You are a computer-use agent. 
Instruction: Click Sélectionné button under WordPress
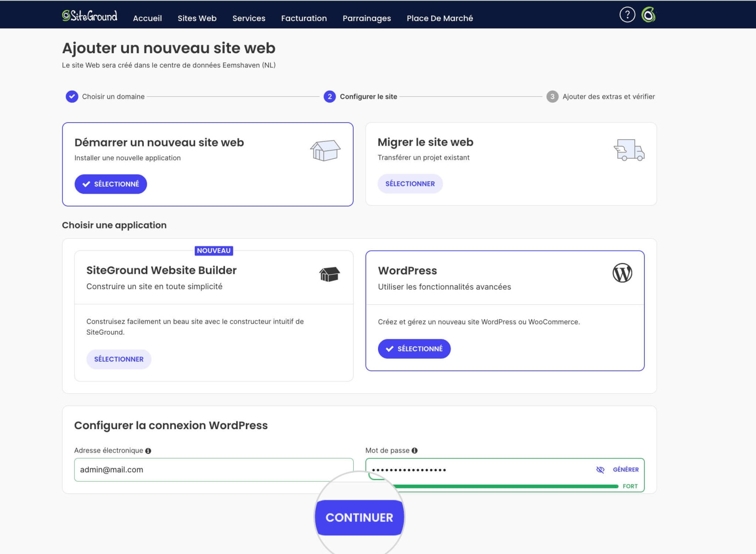pos(414,349)
